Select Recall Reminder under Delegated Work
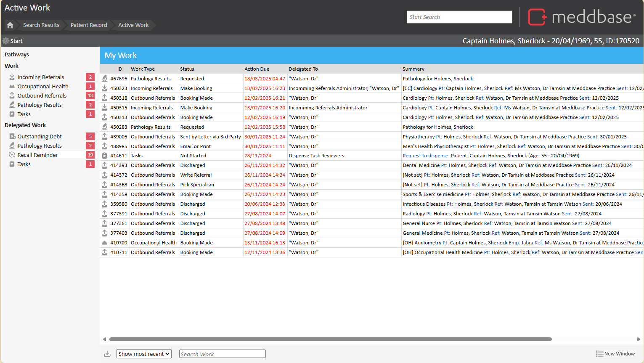 [x=37, y=155]
